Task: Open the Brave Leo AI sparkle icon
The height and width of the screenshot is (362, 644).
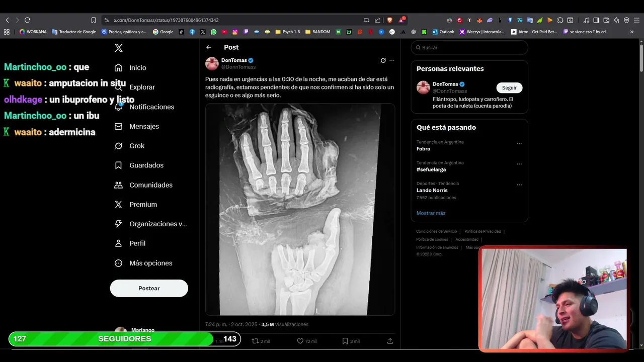Action: (x=616, y=20)
